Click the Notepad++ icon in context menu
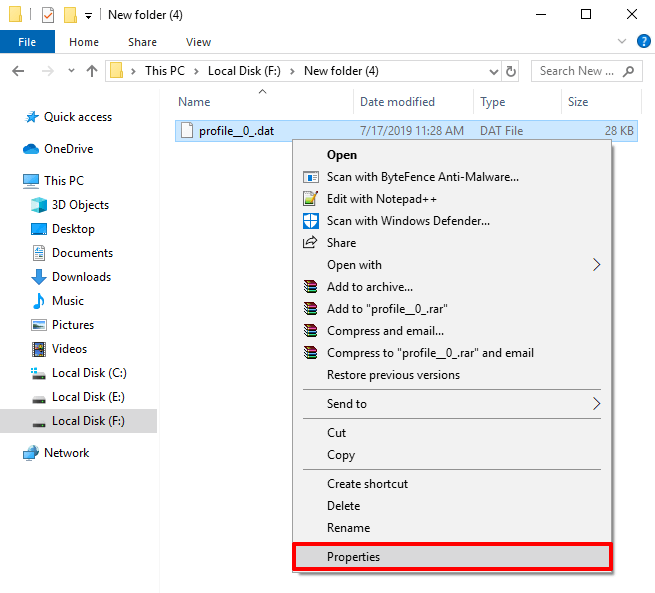Image resolution: width=655 pixels, height=593 pixels. (x=310, y=199)
